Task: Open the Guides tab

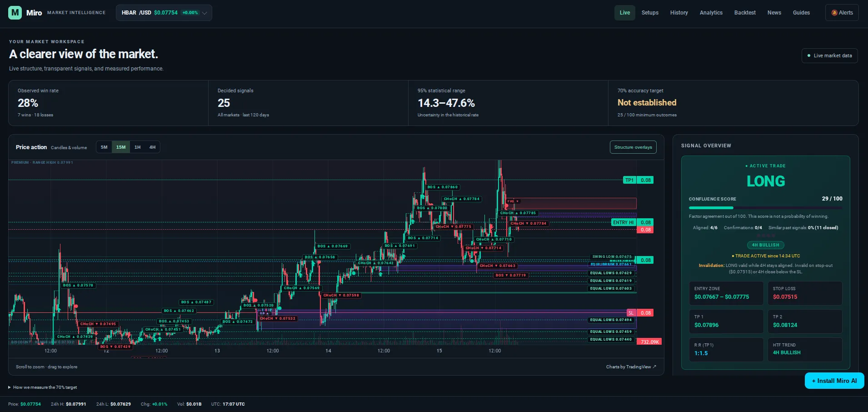Action: click(x=801, y=13)
